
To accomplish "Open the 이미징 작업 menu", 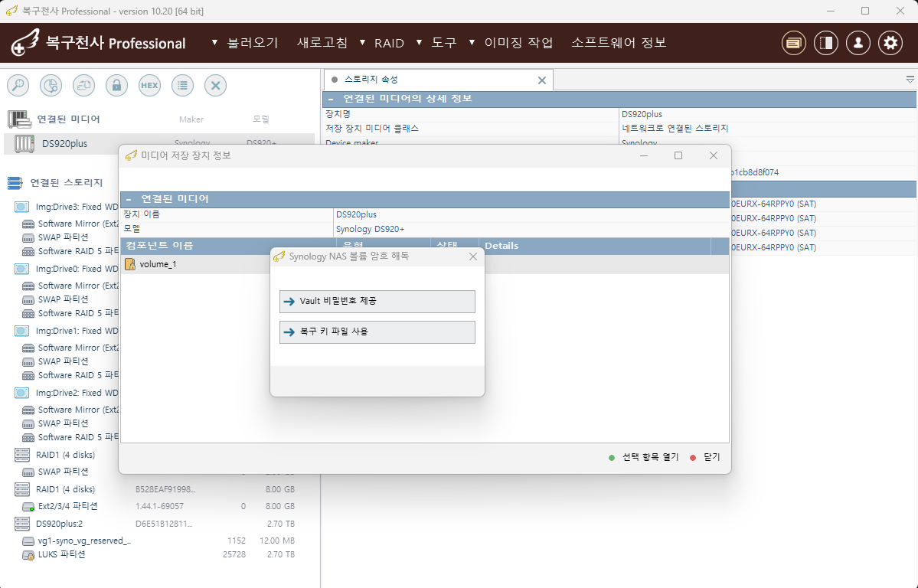I will [518, 43].
